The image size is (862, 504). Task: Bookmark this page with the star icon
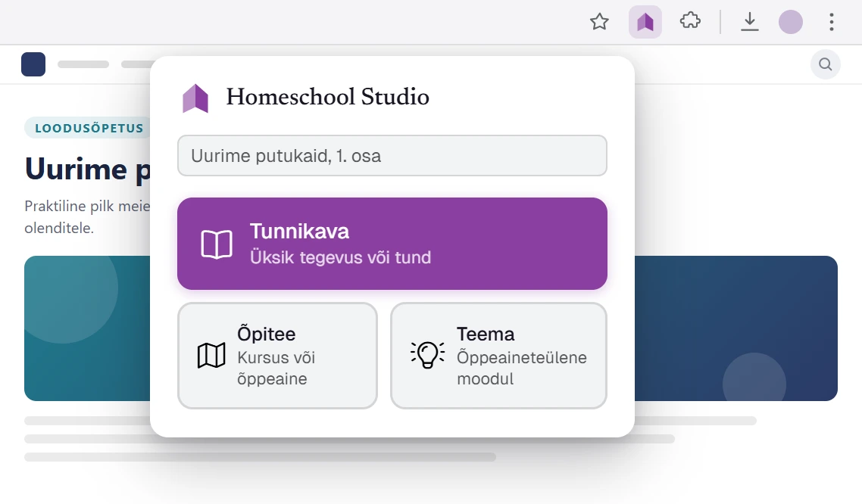599,22
